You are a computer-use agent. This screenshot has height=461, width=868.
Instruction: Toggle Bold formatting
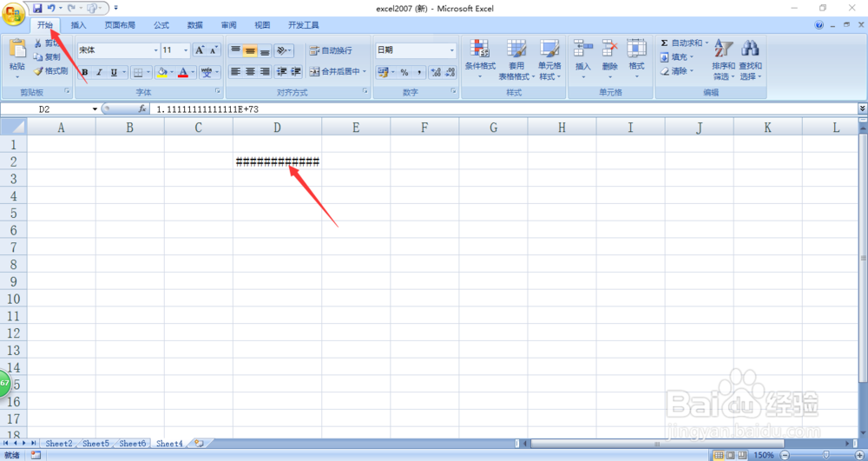click(x=85, y=72)
